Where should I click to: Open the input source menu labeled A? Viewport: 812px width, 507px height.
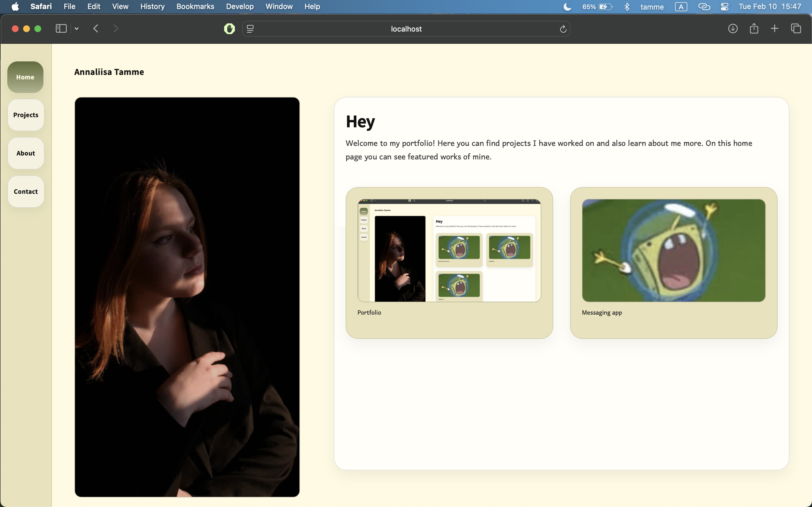(681, 6)
